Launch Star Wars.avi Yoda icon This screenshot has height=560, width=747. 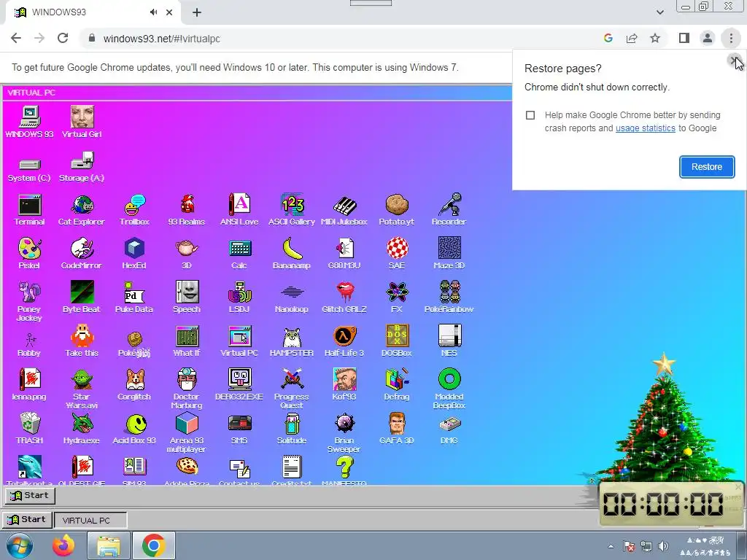tap(82, 389)
